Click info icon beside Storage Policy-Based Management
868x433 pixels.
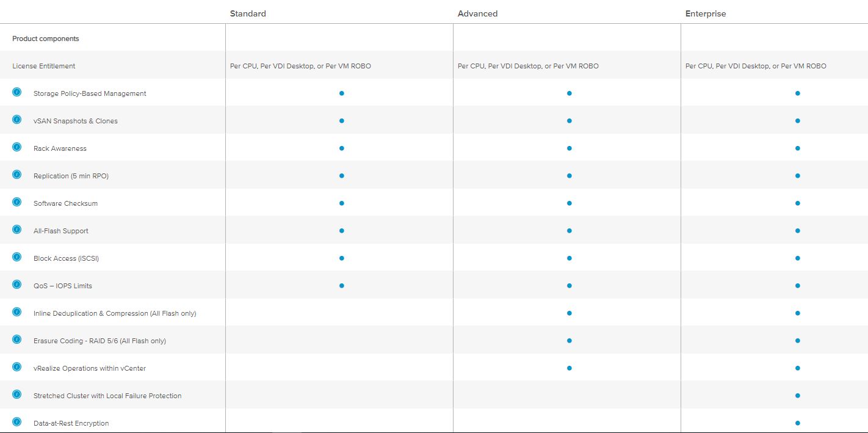16,92
